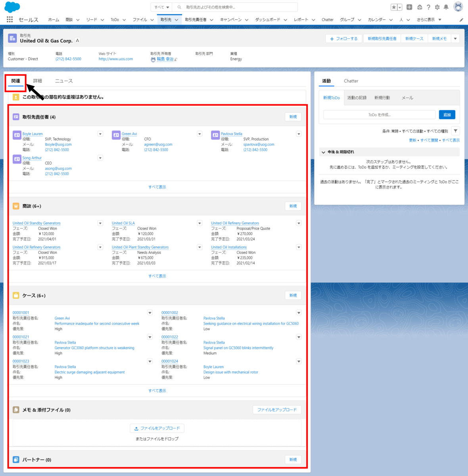Switch to the Chatter tab in activity panel
This screenshot has height=476, width=468.
coord(351,81)
